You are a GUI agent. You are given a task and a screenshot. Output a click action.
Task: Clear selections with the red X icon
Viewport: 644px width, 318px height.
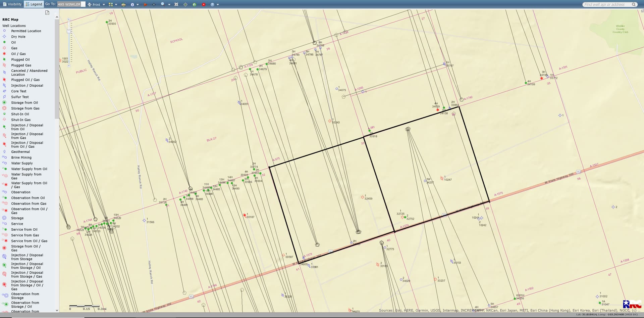(204, 4)
